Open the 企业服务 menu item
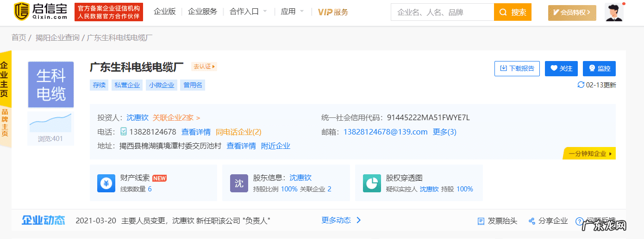644x239 pixels. pos(202,12)
